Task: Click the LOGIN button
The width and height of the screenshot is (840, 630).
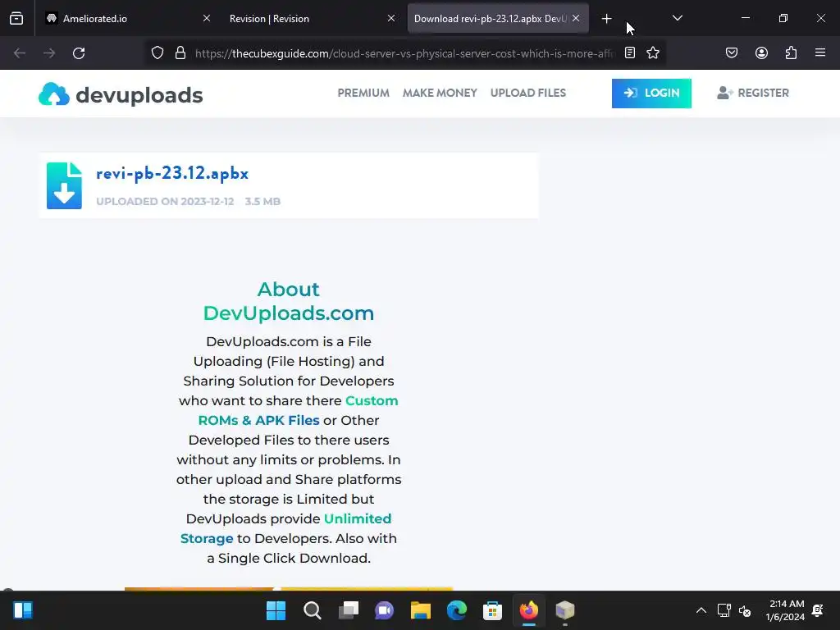Action: (x=651, y=94)
